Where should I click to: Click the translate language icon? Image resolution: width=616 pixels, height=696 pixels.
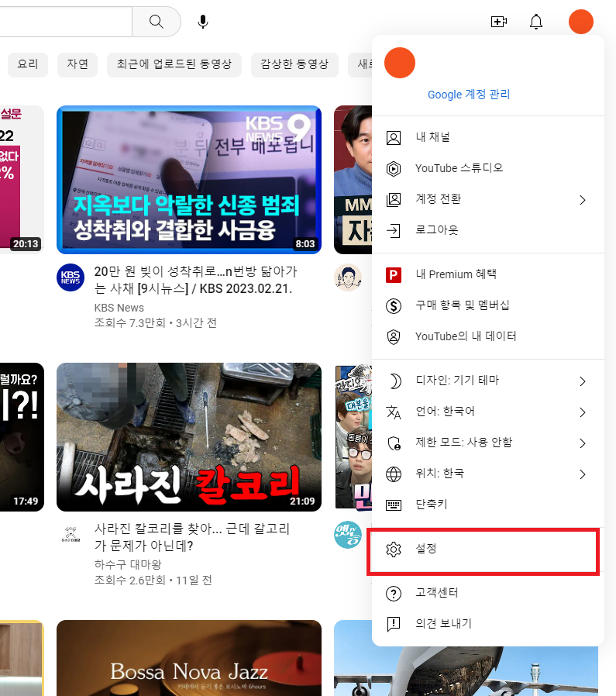pyautogui.click(x=393, y=412)
